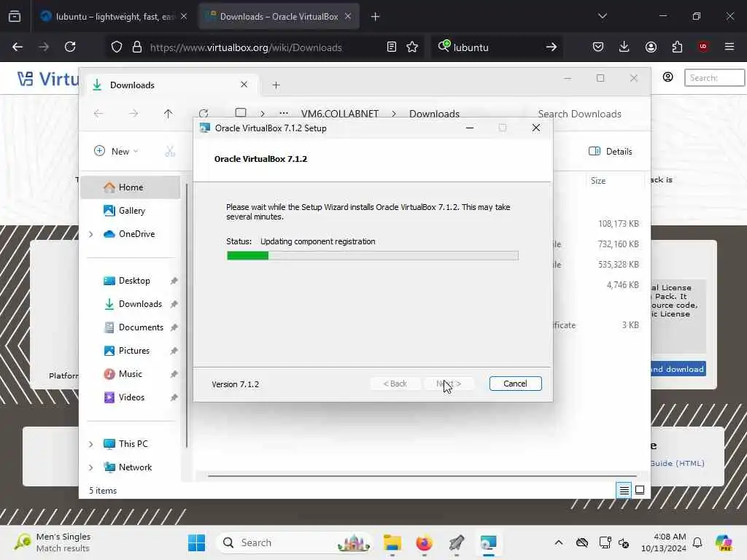Viewport: 747px width, 560px height.
Task: Click the installation progress bar in setup
Action: 373,256
